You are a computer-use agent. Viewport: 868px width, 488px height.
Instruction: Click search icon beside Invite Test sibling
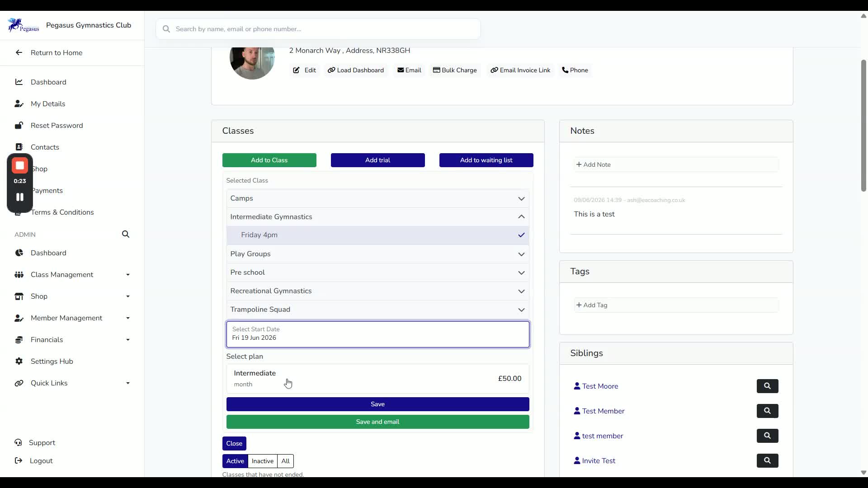[x=767, y=460]
